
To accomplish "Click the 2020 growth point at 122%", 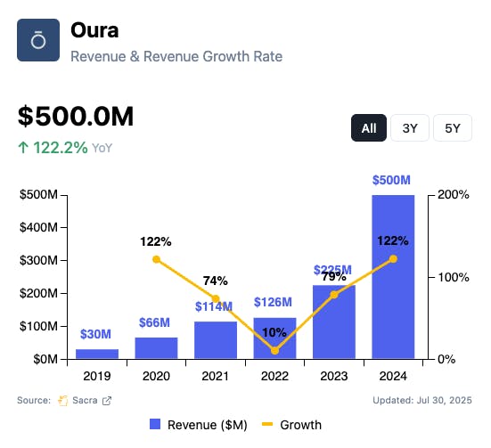I will point(156,259).
